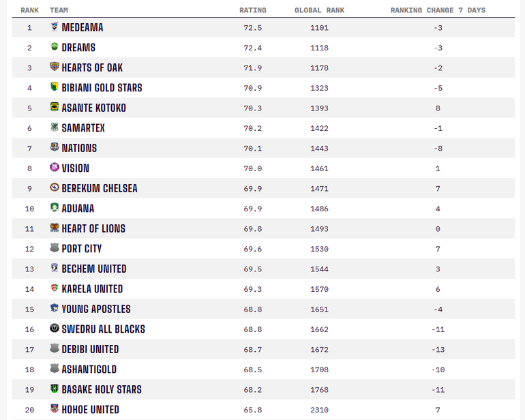
Task: Sort by Global Rank column header
Action: [319, 10]
